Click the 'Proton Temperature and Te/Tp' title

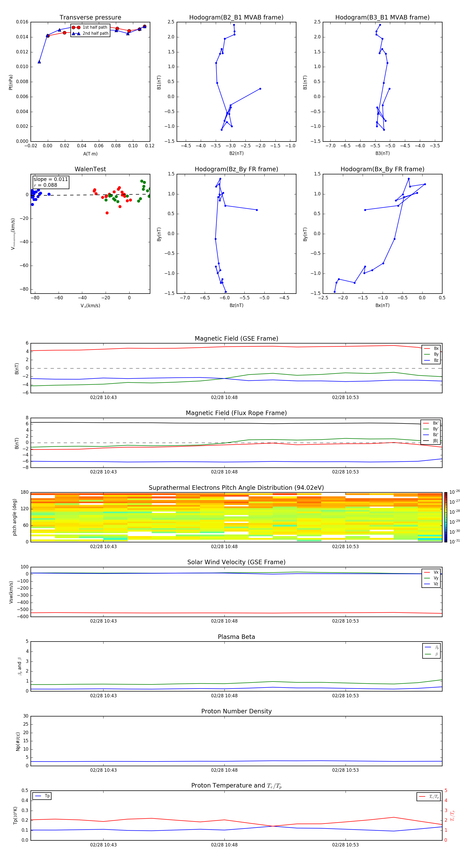(x=236, y=786)
